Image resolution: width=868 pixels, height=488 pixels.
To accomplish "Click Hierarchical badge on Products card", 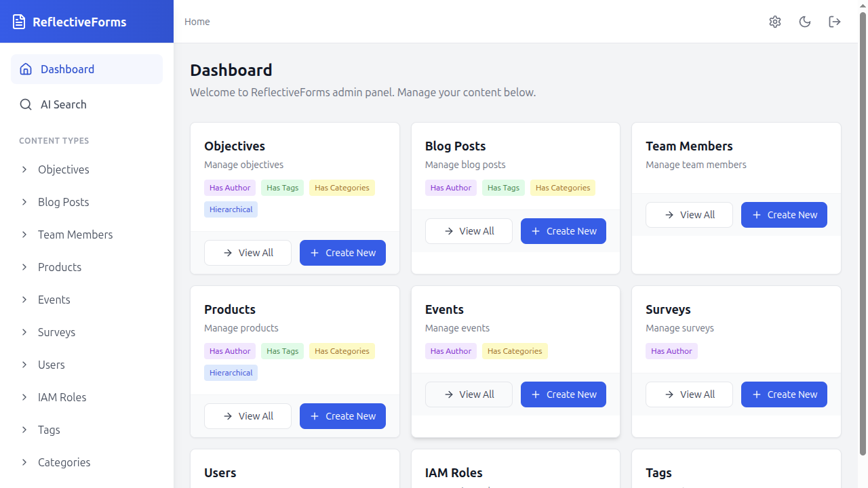I will pos(231,373).
